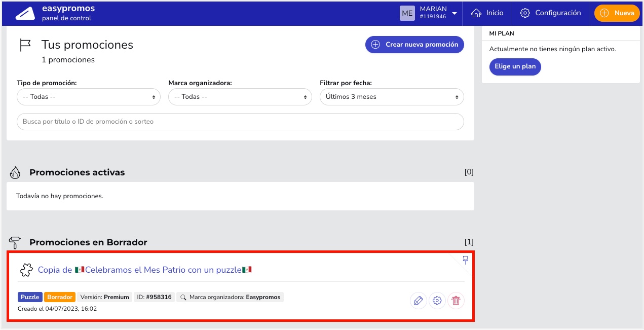
Task: Click the promotion search input field
Action: tap(240, 122)
